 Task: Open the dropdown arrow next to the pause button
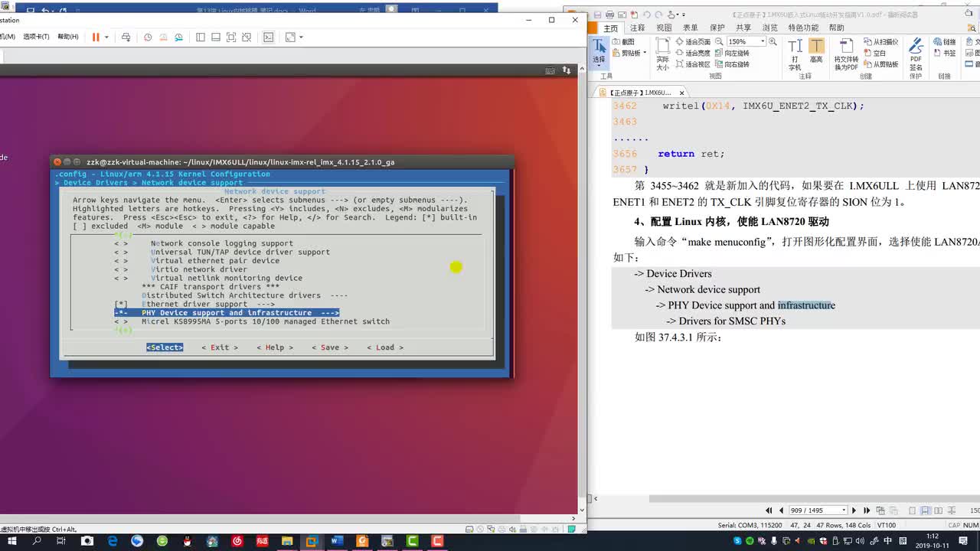pyautogui.click(x=106, y=37)
